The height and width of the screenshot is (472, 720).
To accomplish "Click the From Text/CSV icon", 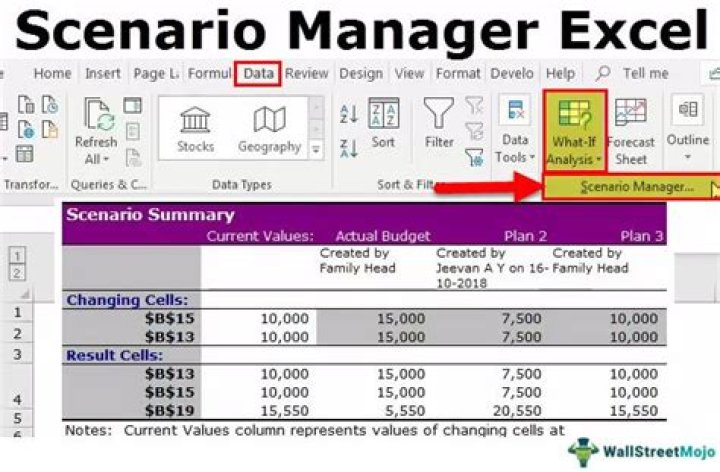I will 26,105.
